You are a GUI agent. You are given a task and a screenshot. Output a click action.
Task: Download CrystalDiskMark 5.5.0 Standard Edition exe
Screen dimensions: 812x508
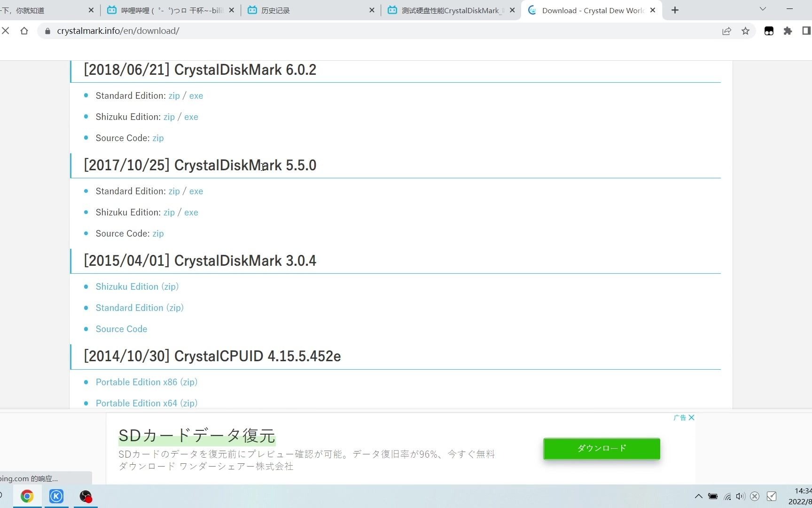(x=196, y=191)
